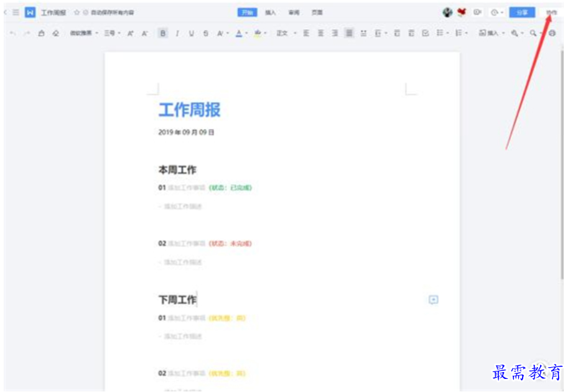
Task: Redo the last action
Action: pyautogui.click(x=27, y=34)
